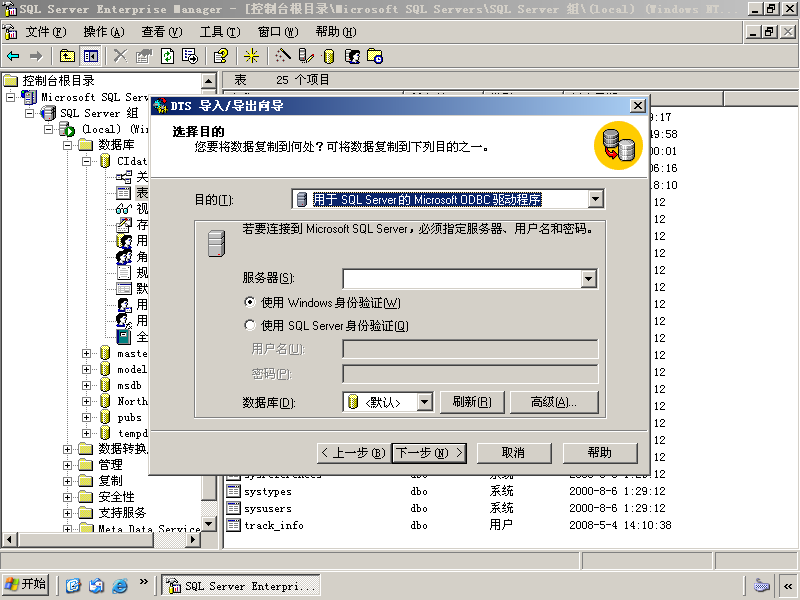This screenshot has width=800, height=600.
Task: Select the 支持服务 folder in tree
Action: (x=122, y=513)
